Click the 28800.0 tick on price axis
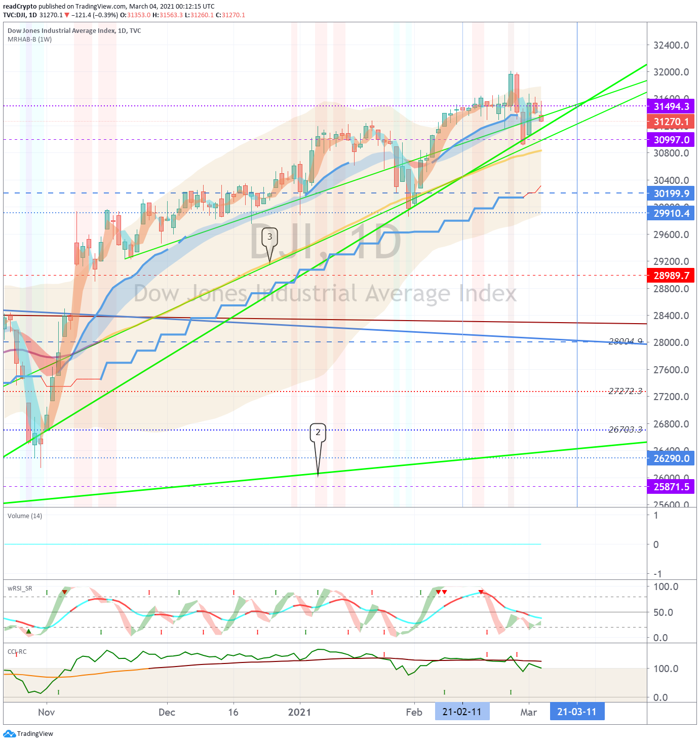Viewport: 700px width, 743px height. (x=671, y=289)
